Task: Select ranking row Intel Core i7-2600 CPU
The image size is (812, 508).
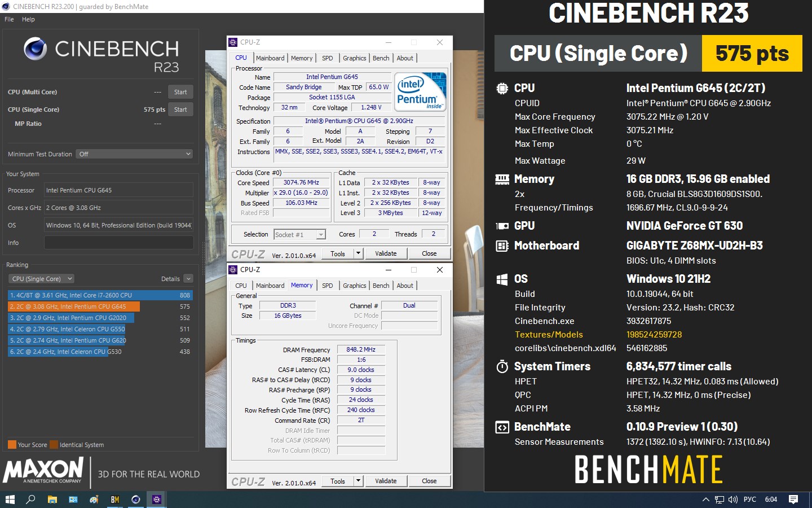Action: [x=100, y=295]
